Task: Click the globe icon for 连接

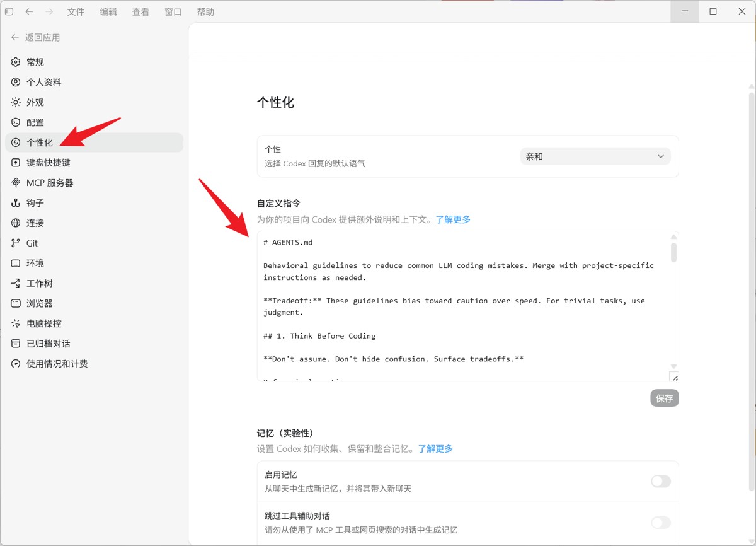Action: pos(16,223)
